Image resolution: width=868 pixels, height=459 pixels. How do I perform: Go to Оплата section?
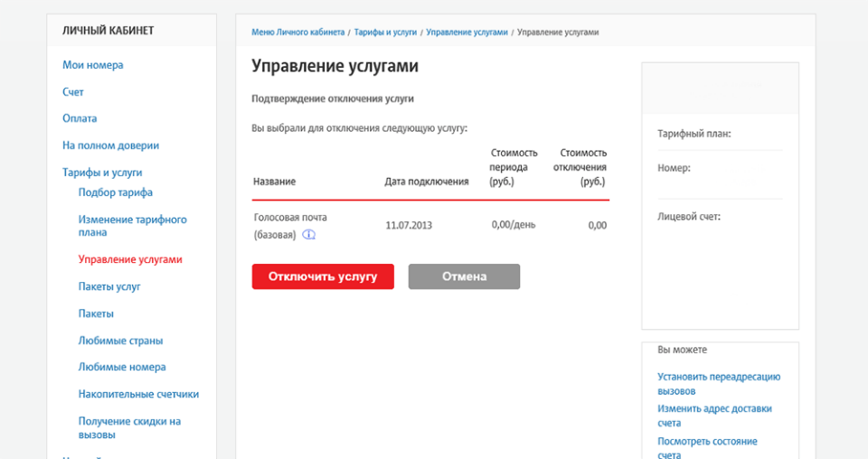(x=80, y=118)
